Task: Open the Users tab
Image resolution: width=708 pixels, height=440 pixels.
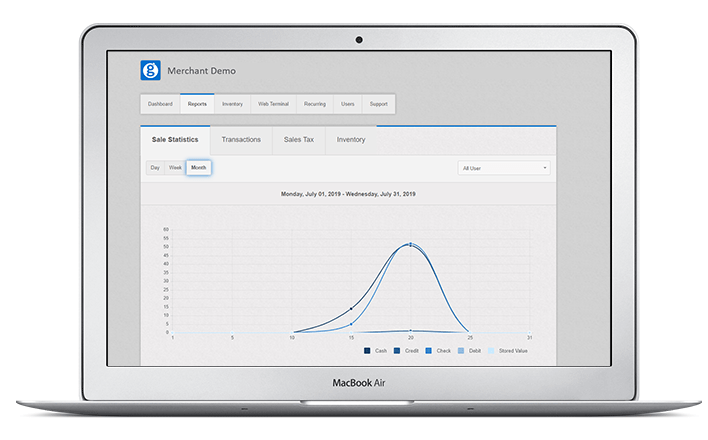Action: pos(348,104)
